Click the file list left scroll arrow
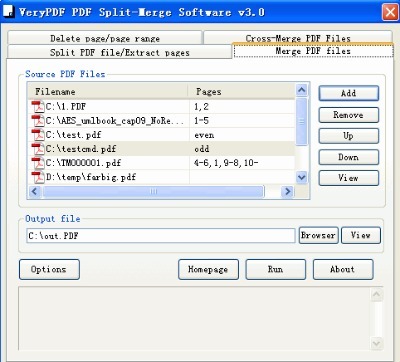The image size is (400, 362). [x=34, y=192]
